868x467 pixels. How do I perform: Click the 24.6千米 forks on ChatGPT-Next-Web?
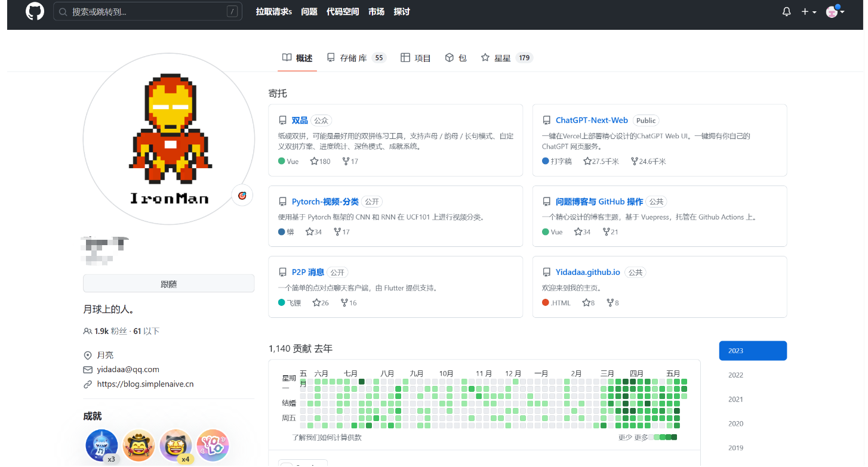(x=648, y=162)
